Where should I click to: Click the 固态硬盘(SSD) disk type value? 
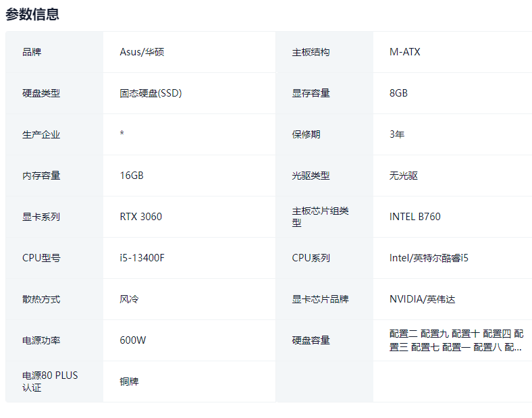click(x=151, y=93)
